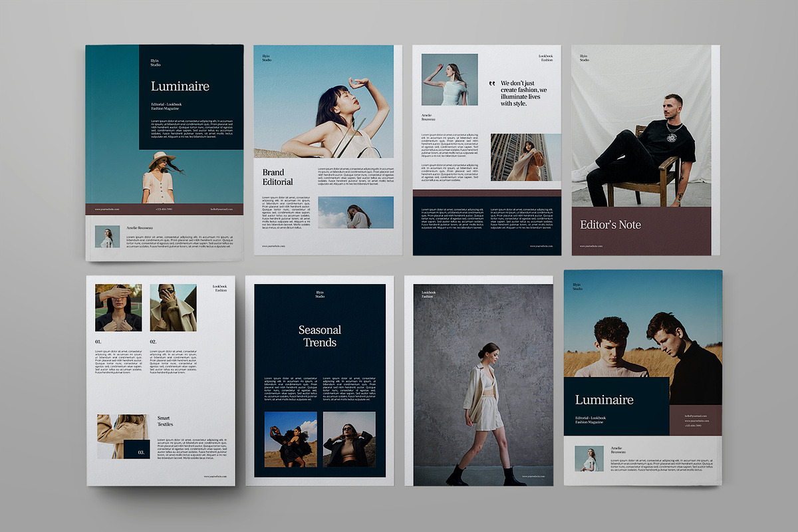Select the dancing woman in black dress photo
This screenshot has height=532, width=798.
point(291,439)
